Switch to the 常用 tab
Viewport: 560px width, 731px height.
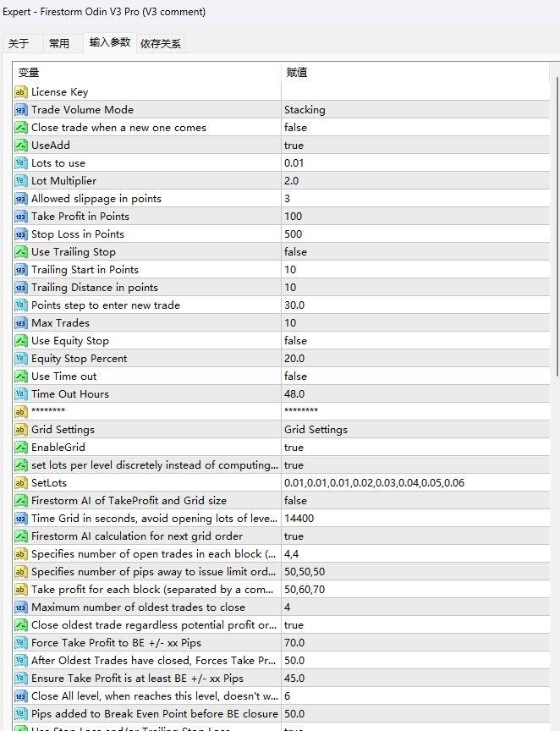pyautogui.click(x=59, y=44)
